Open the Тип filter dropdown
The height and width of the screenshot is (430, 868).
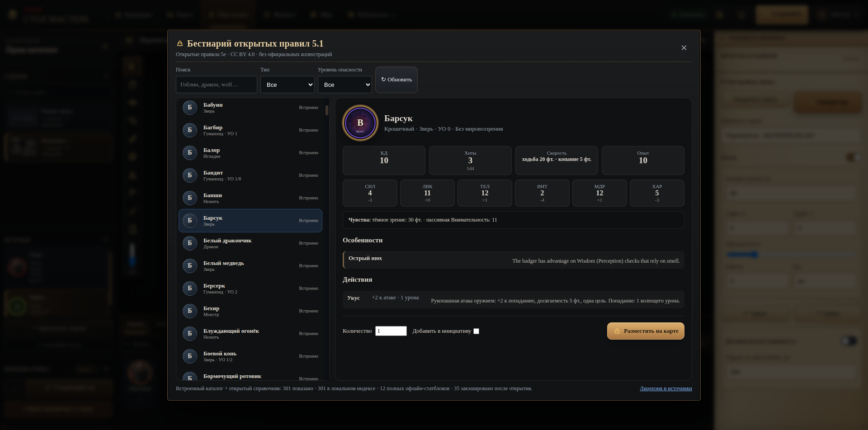[x=288, y=85]
